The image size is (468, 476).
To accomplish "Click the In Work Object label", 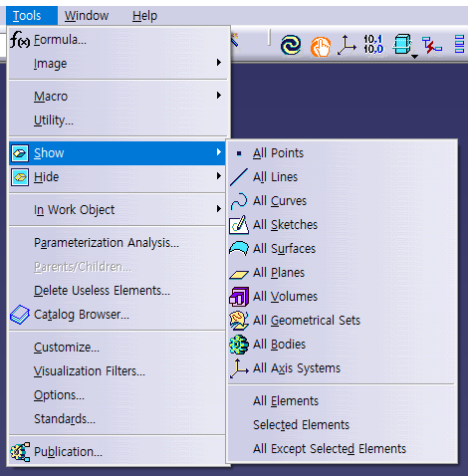I will (74, 210).
